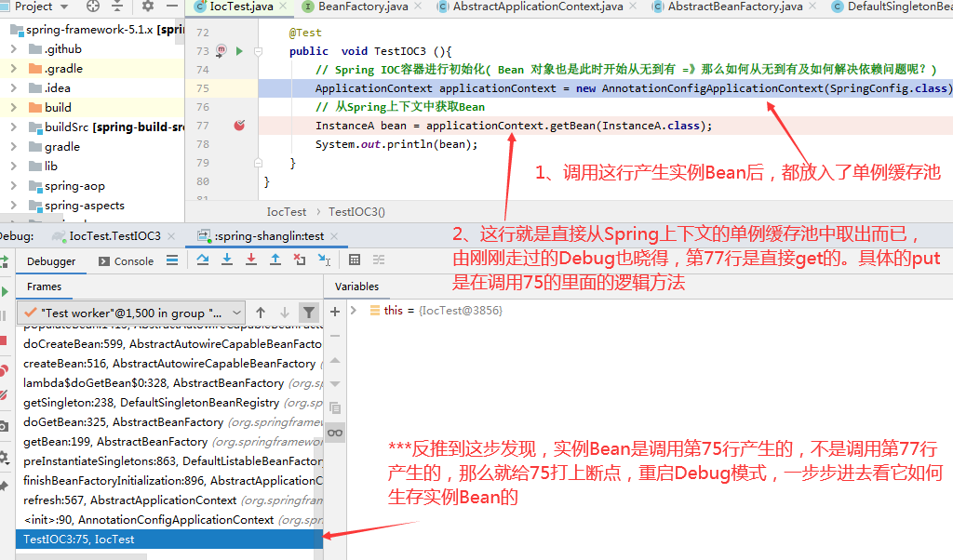Select previous frame with up arrow
953x560 pixels.
click(261, 313)
